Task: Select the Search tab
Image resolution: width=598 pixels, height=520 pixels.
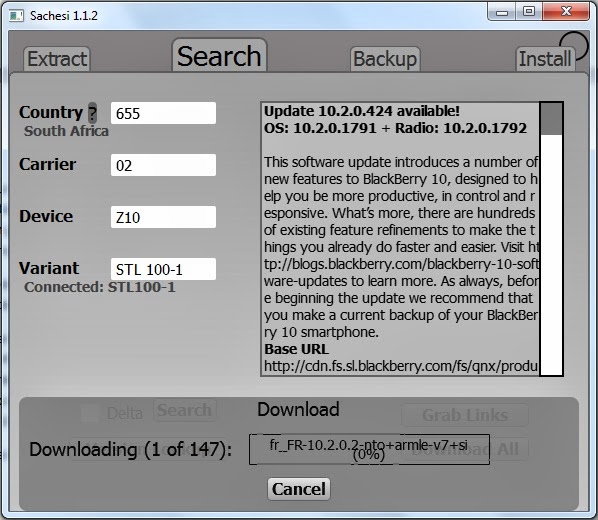Action: 219,55
